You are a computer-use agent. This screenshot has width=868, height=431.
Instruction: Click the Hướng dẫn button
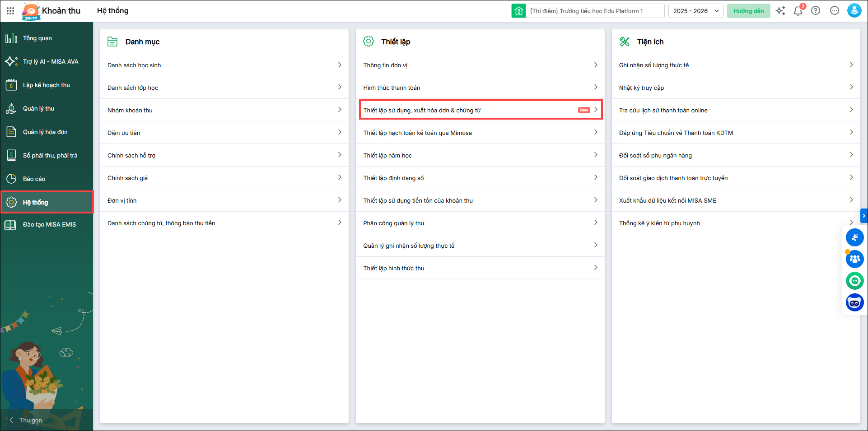click(x=748, y=11)
